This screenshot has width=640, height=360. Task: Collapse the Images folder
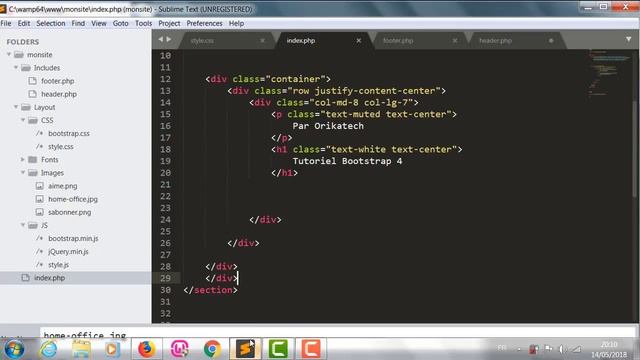click(23, 173)
